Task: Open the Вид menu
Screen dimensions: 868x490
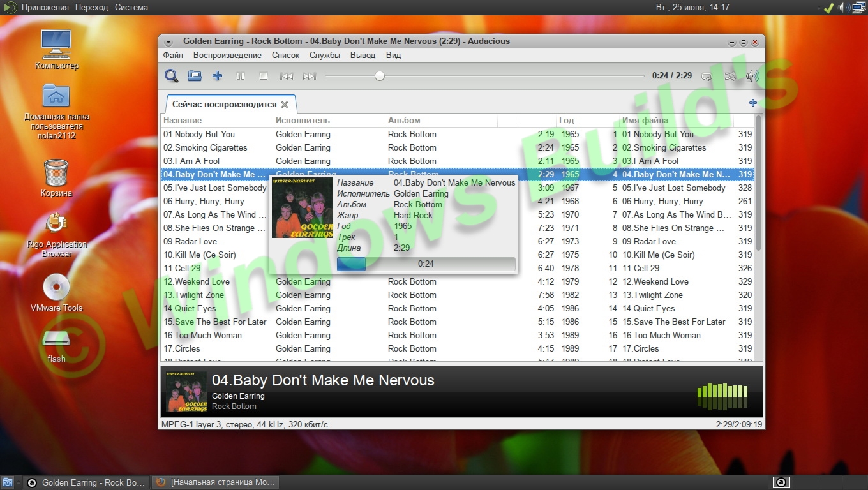Action: (393, 55)
